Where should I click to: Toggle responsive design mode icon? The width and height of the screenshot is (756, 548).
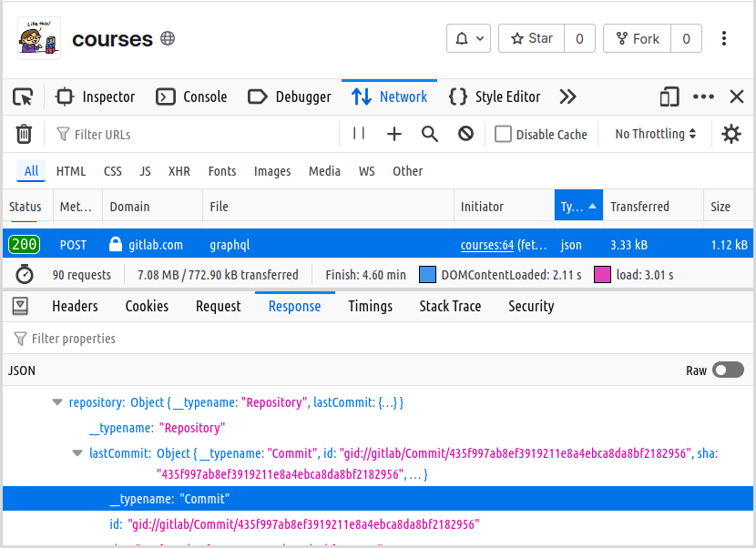[669, 96]
